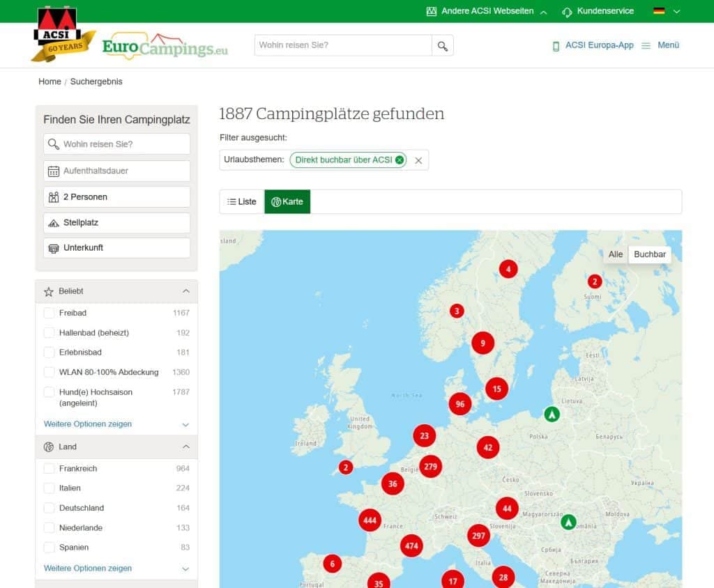Click the ACSI 60 Years logo
The height and width of the screenshot is (588, 714).
[x=63, y=35]
